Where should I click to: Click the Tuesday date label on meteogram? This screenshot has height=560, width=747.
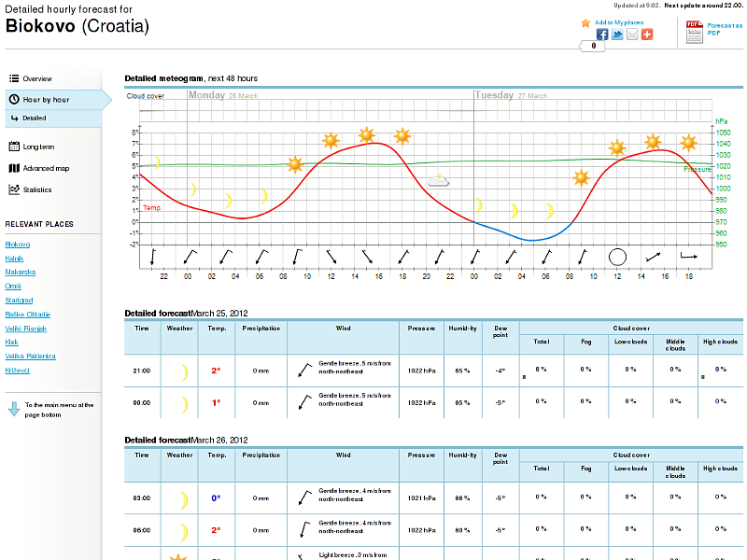tap(494, 95)
